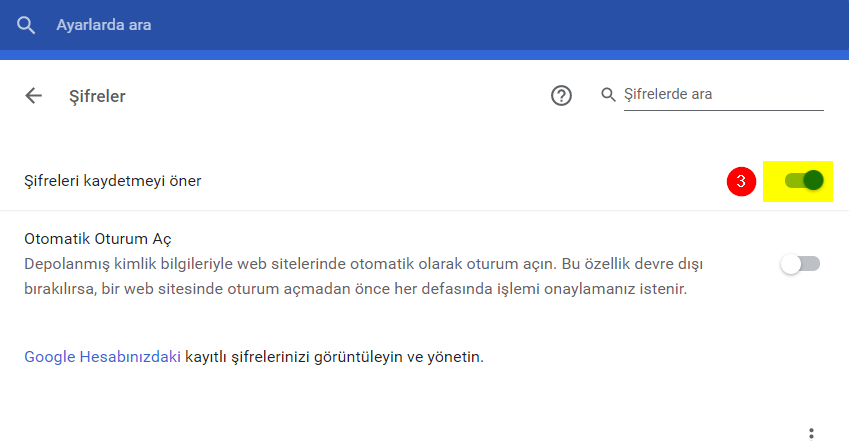Click the Şifreler page heading

(x=97, y=96)
